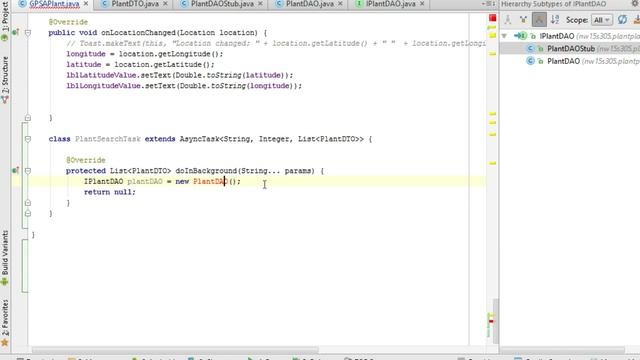
Task: Close the PlantDAO.java tab
Action: tap(340, 4)
